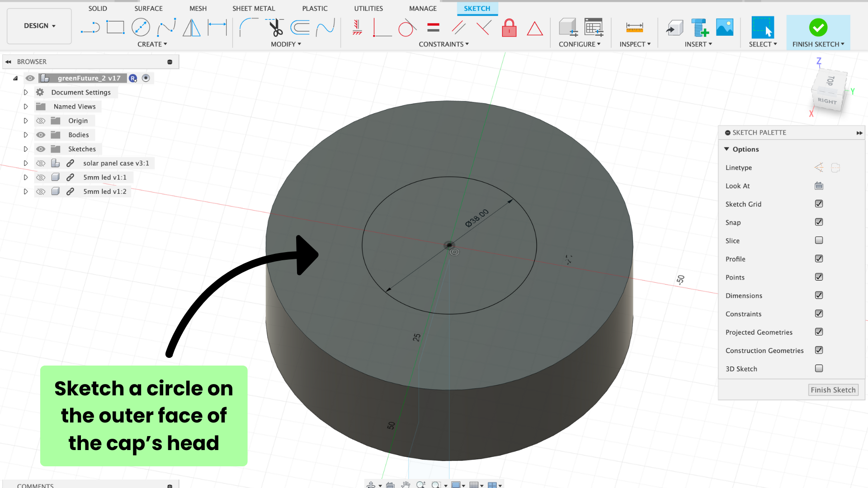This screenshot has height=488, width=868.
Task: Toggle the Slice option checkbox
Action: (819, 240)
